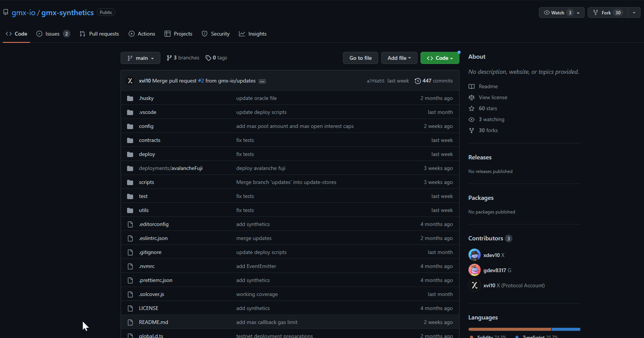Click the Fork button
Image resolution: width=644 pixels, height=338 pixels.
pyautogui.click(x=607, y=12)
